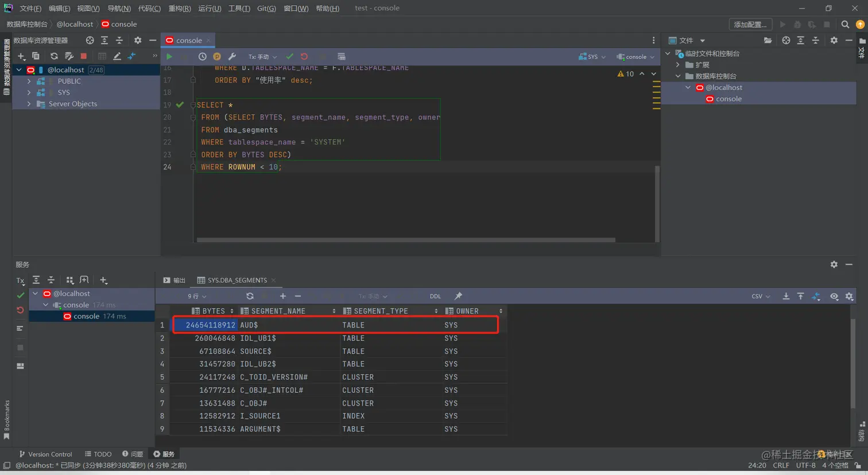
Task: Open the Tx 手动 transaction mode dropdown
Action: [262, 57]
